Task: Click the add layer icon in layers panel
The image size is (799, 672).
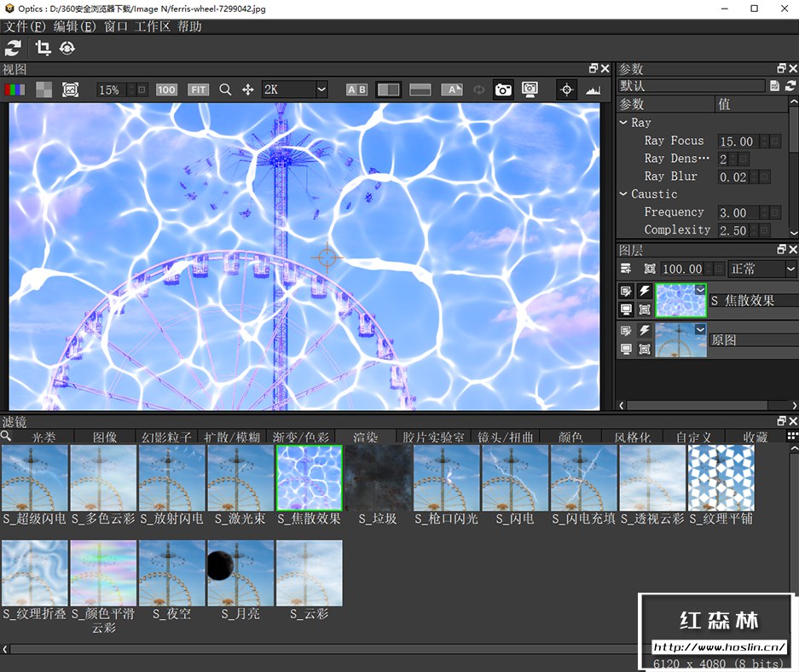Action: click(625, 269)
